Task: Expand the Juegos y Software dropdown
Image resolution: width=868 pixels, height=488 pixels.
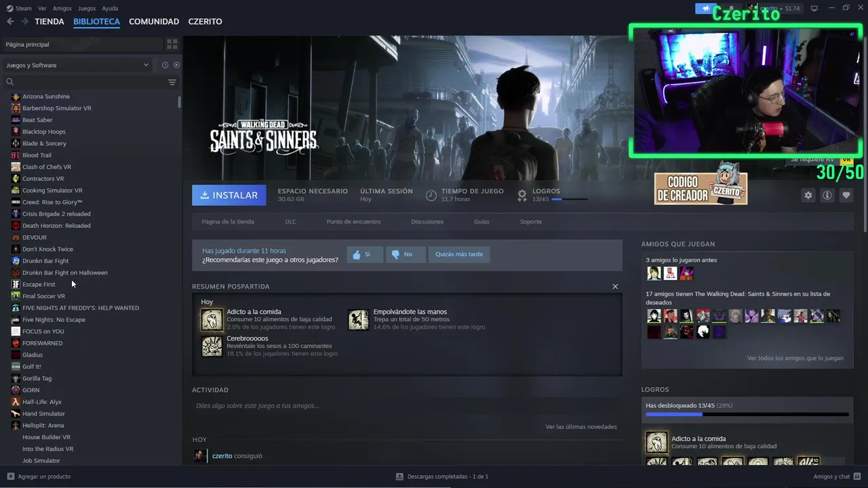Action: 78,65
